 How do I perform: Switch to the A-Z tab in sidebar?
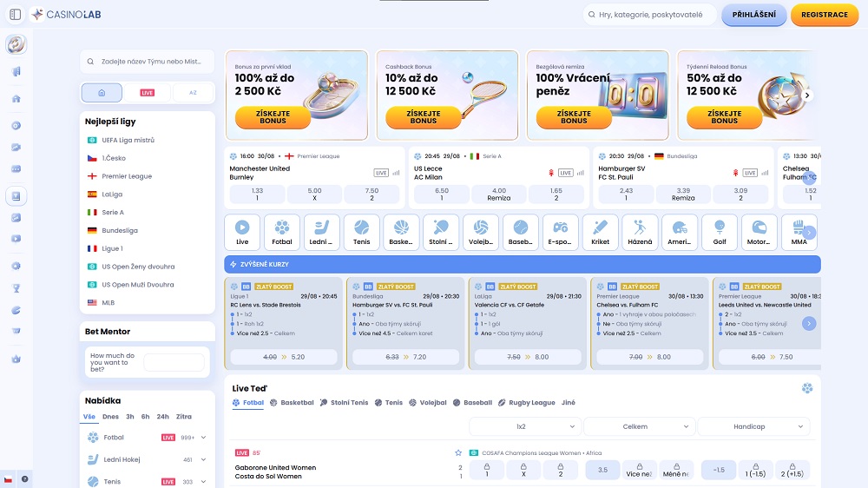[193, 93]
